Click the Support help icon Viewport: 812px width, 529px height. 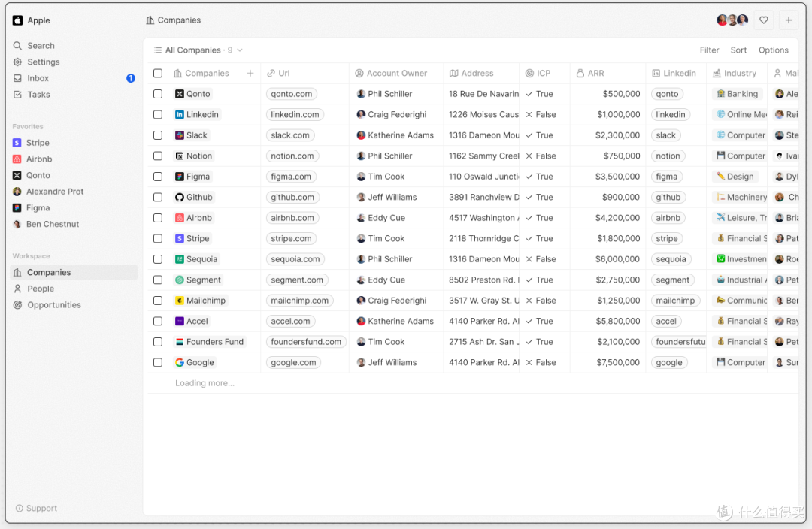coord(20,509)
